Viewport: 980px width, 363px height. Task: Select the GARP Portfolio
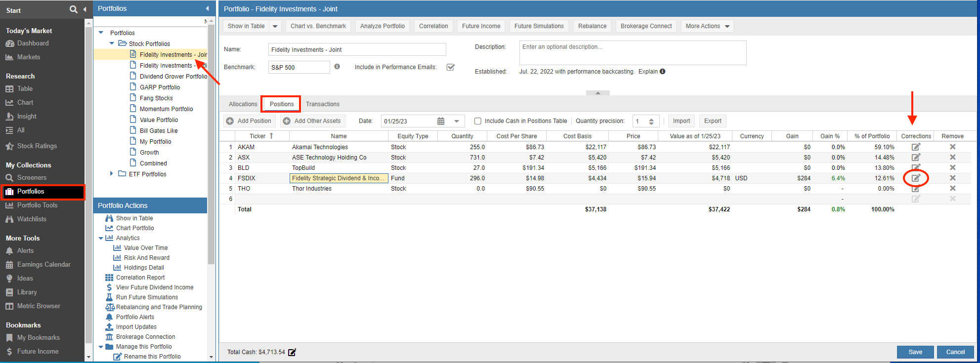pos(160,87)
